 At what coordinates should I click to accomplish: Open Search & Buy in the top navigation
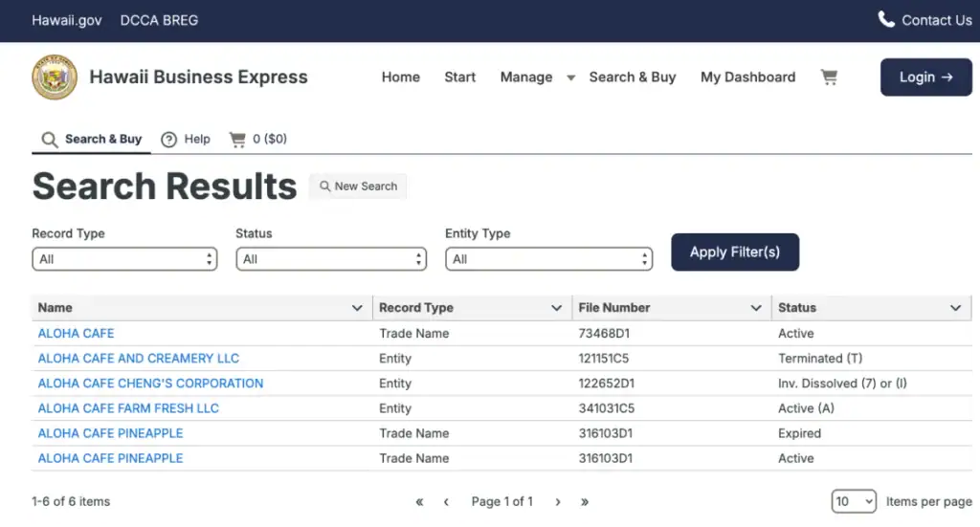pyautogui.click(x=633, y=77)
